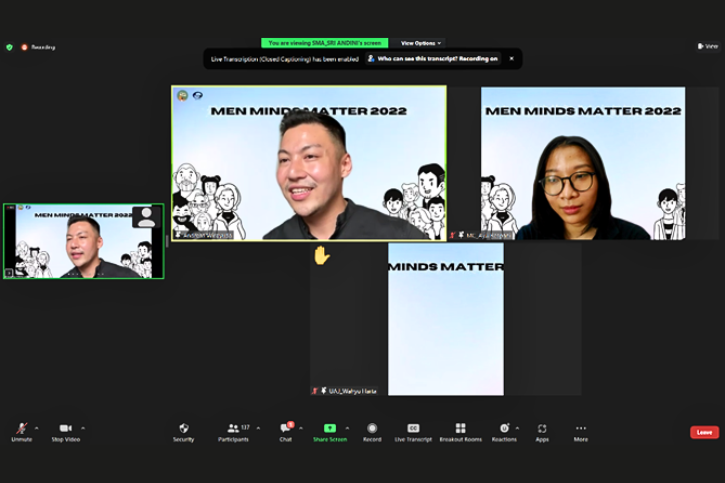Click the raised hand emoji
Image resolution: width=725 pixels, height=483 pixels.
coord(321,256)
